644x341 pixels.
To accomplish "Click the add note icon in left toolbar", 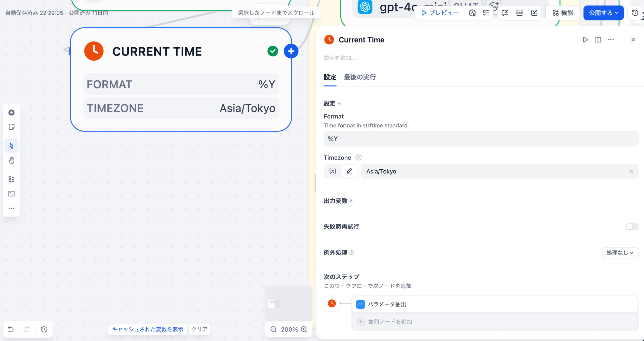I will [x=11, y=127].
